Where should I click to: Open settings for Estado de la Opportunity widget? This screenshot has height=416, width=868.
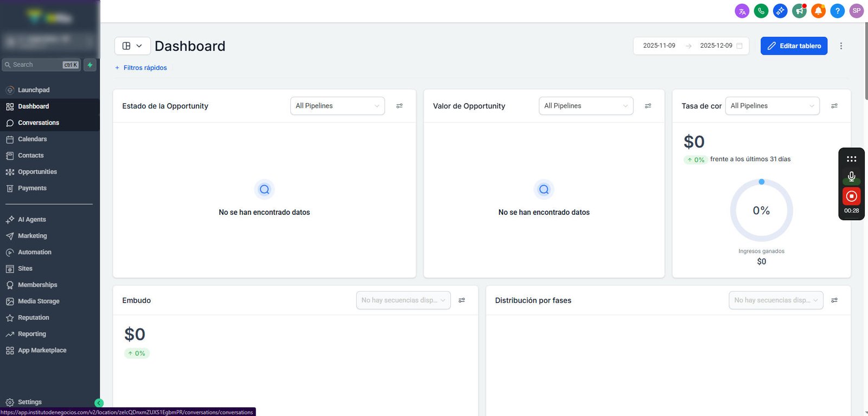[399, 106]
